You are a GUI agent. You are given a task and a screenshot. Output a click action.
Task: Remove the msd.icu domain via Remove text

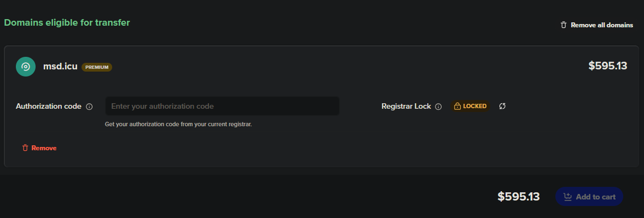[44, 148]
